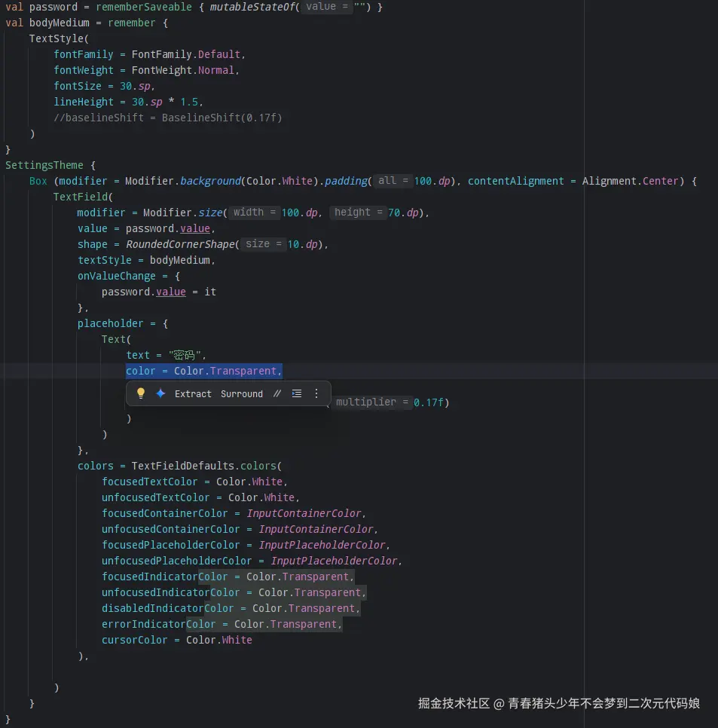Click 'mutableStateOf' in the first line
The image size is (718, 728).
[252, 7]
